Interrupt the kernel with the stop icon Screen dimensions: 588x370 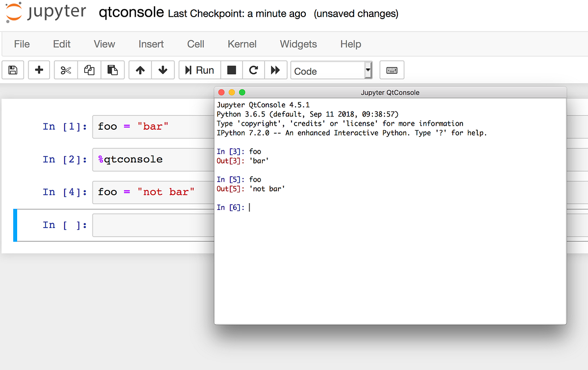click(x=231, y=70)
